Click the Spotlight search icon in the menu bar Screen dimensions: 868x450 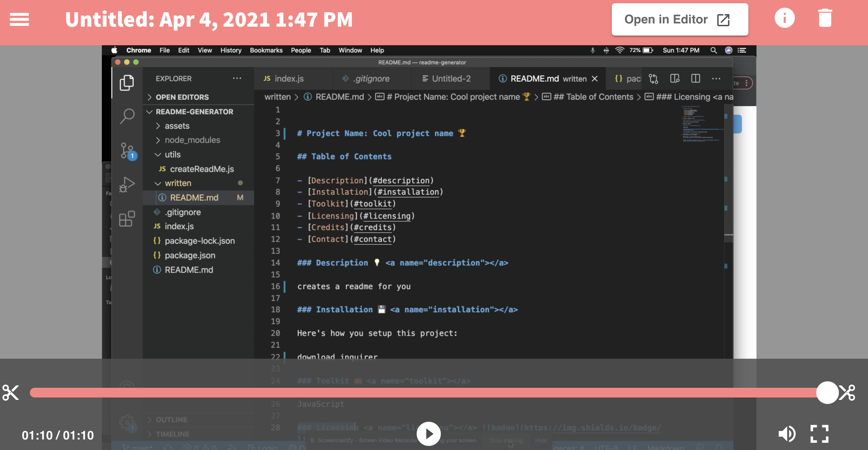(714, 50)
